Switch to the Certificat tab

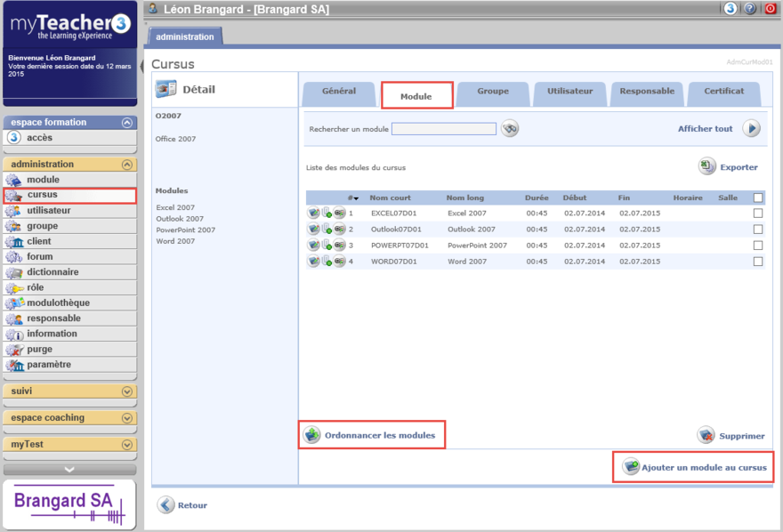[723, 92]
